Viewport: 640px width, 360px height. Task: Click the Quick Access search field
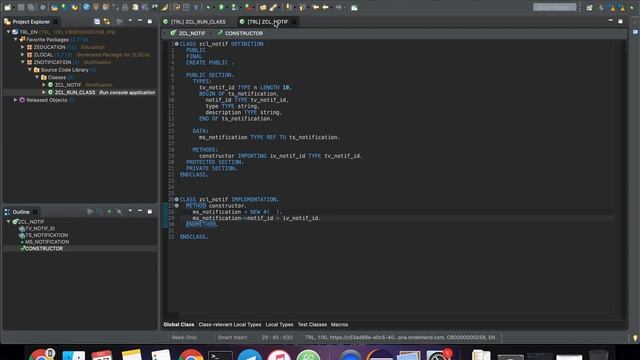tap(555, 7)
